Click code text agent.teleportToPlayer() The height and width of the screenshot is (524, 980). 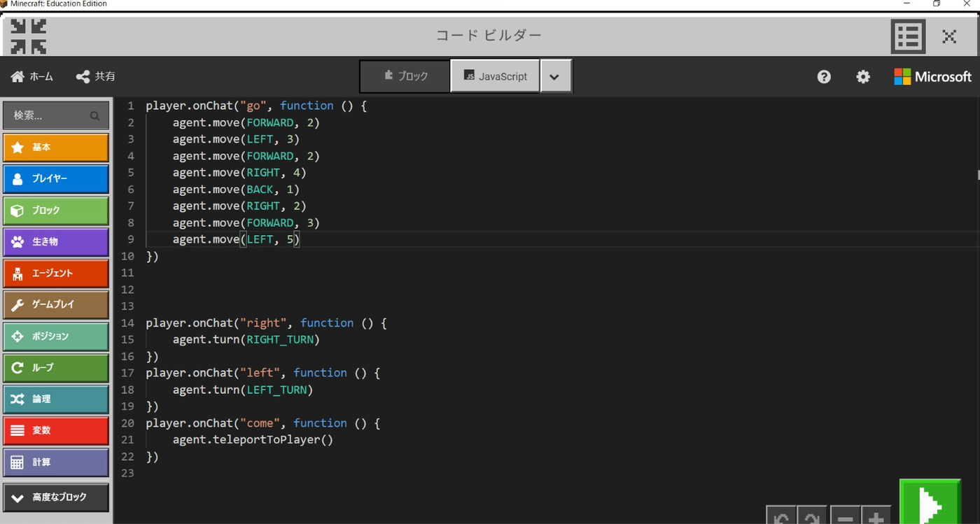coord(253,440)
